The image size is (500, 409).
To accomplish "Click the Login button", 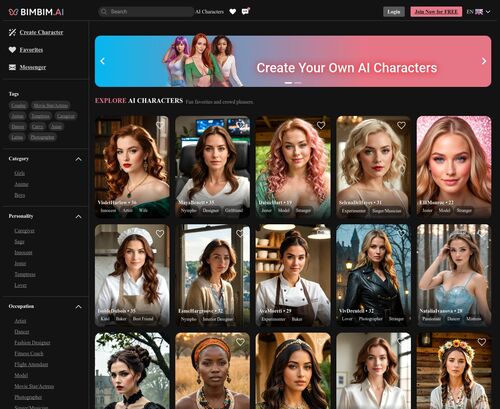I will point(394,12).
